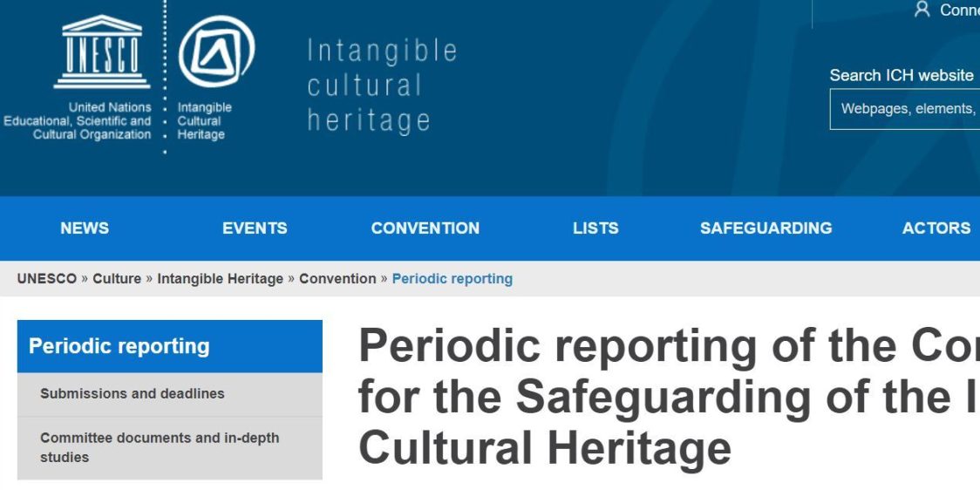
Task: Open the Safeguarding menu
Action: click(x=766, y=228)
